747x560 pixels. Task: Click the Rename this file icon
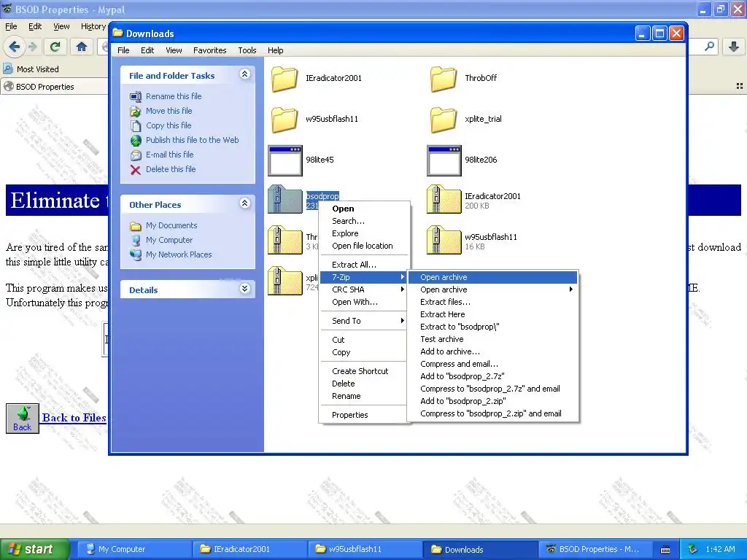pos(136,97)
